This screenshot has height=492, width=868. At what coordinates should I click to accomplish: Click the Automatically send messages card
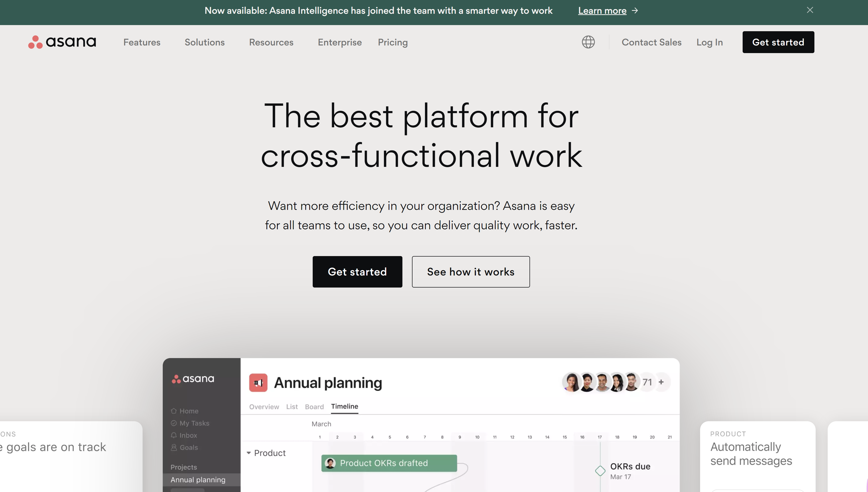[757, 457]
